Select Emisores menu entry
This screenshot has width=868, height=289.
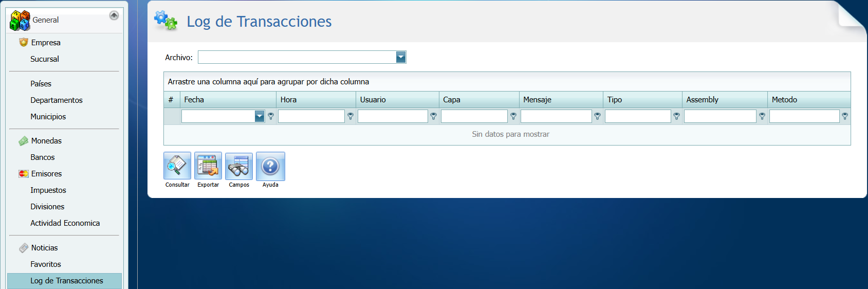click(x=46, y=174)
